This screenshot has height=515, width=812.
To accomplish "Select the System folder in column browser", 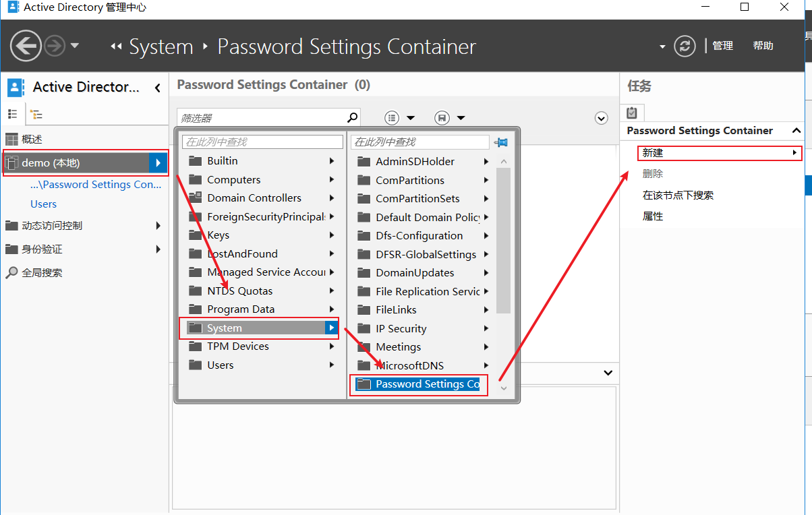I will coord(225,328).
